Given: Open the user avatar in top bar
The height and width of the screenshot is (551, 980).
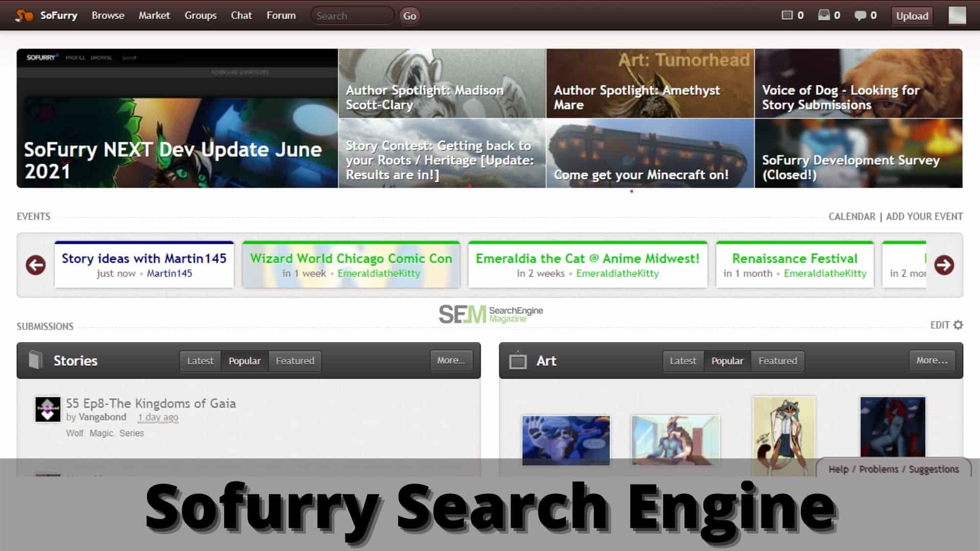Looking at the screenshot, I should pos(957,15).
